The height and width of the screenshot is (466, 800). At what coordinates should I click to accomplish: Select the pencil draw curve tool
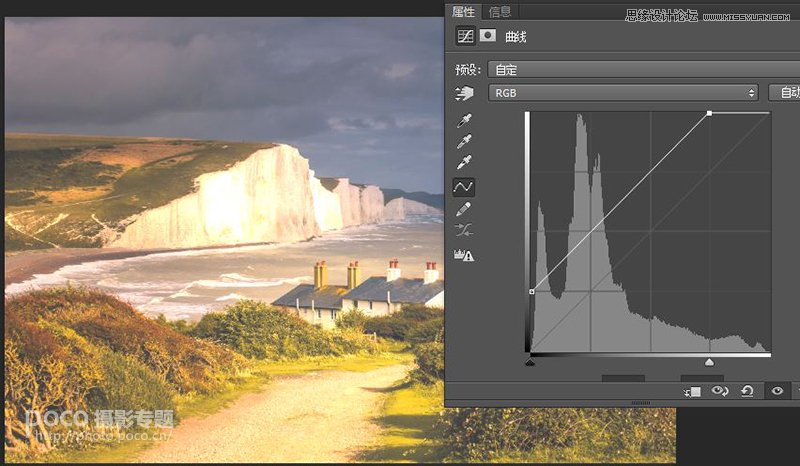point(464,209)
